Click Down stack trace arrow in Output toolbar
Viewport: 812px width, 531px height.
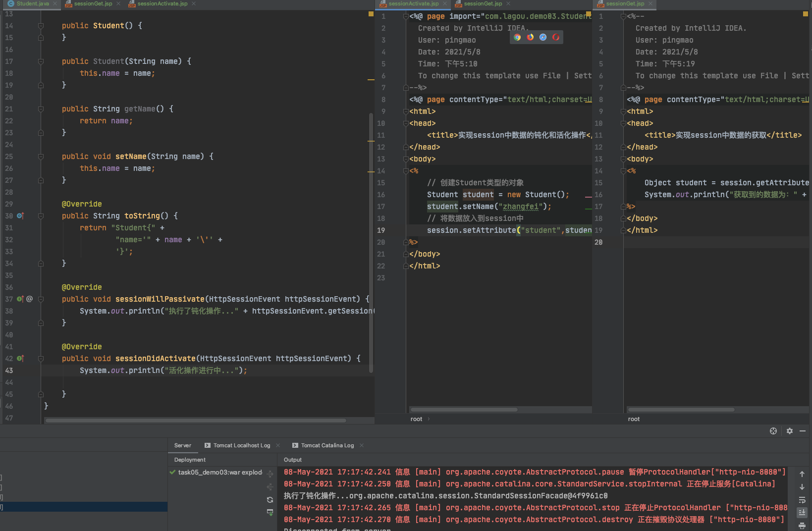coord(802,487)
